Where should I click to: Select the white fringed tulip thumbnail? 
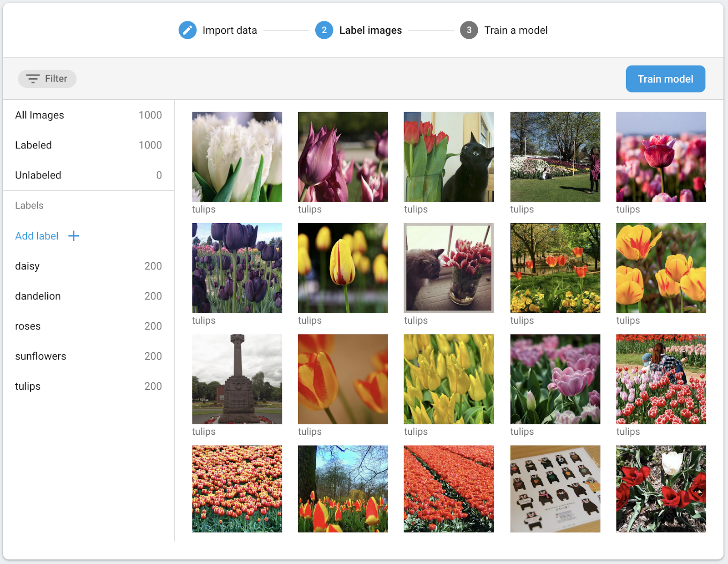pos(237,157)
